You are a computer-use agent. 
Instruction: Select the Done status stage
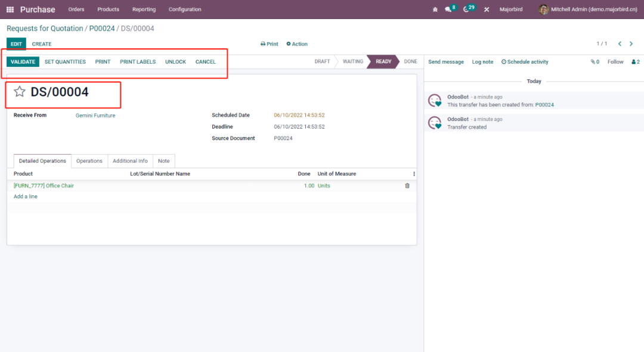pos(410,62)
